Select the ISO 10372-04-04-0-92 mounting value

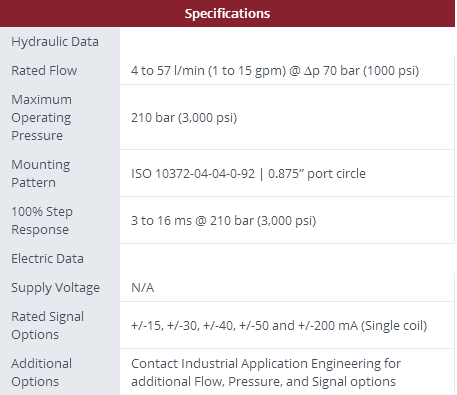pyautogui.click(x=193, y=174)
